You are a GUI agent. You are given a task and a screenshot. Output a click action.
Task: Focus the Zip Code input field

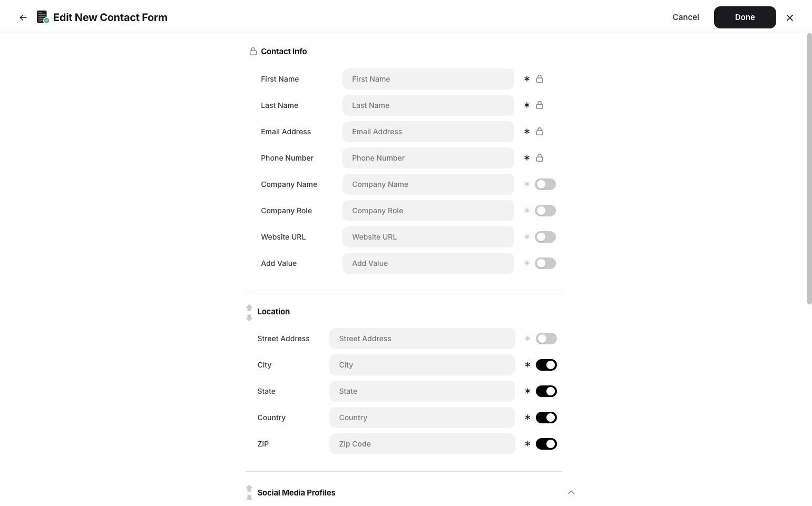point(422,444)
